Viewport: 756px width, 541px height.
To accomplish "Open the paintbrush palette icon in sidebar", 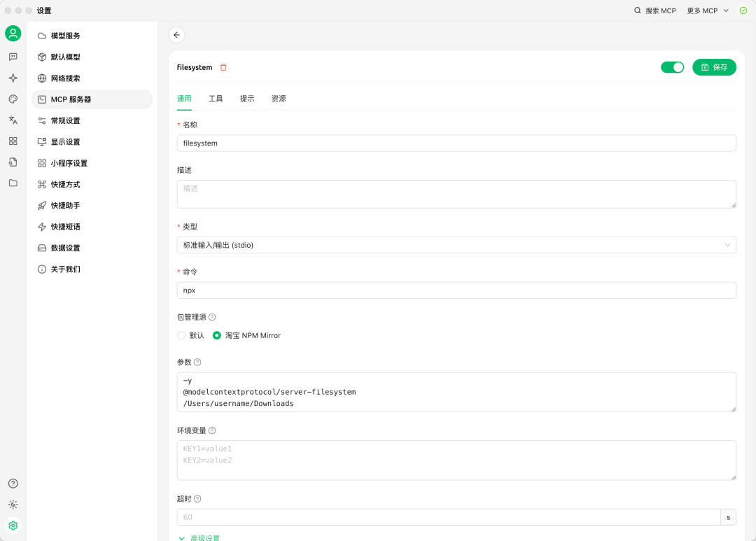I will tap(13, 99).
